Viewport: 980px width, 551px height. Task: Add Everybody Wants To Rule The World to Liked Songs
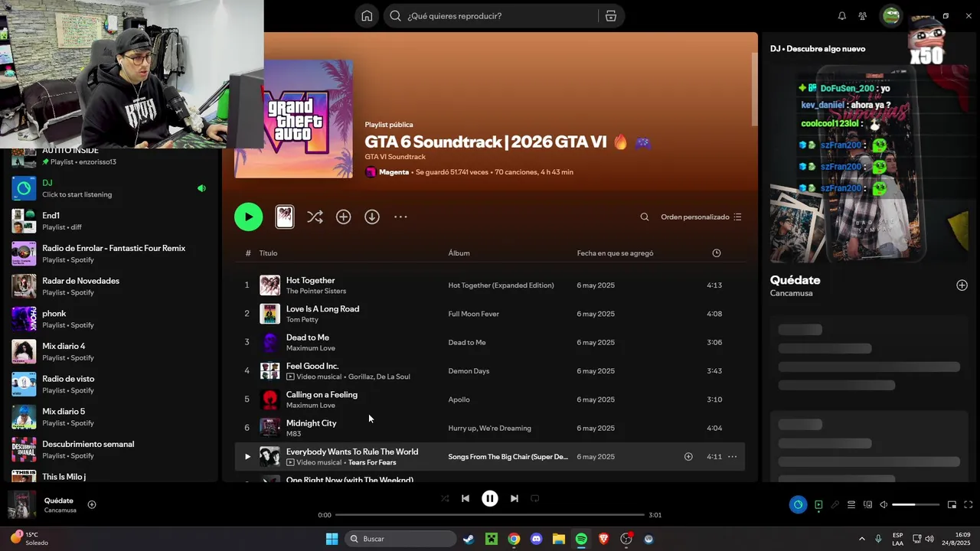688,457
